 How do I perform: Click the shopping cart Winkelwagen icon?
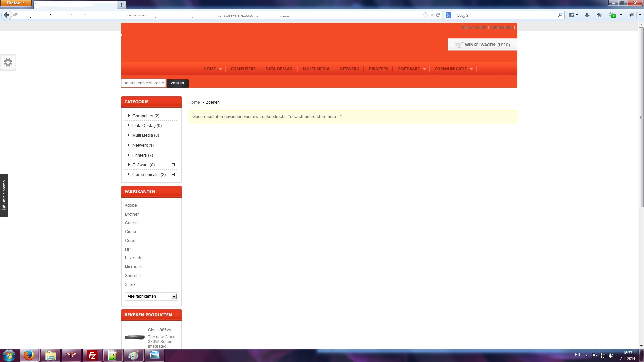click(458, 45)
